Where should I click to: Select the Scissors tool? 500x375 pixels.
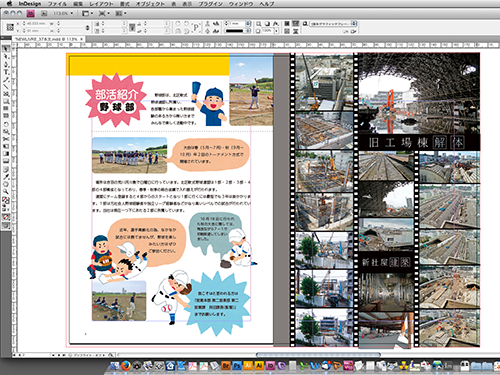6,139
